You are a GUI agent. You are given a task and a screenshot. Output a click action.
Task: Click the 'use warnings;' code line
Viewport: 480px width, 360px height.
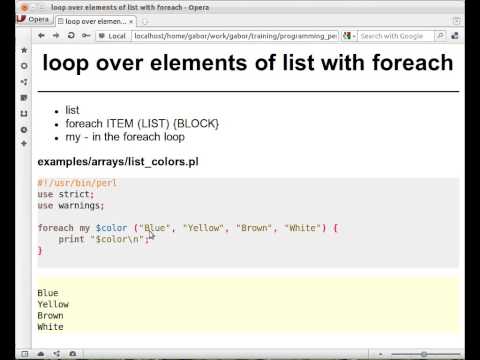71,206
